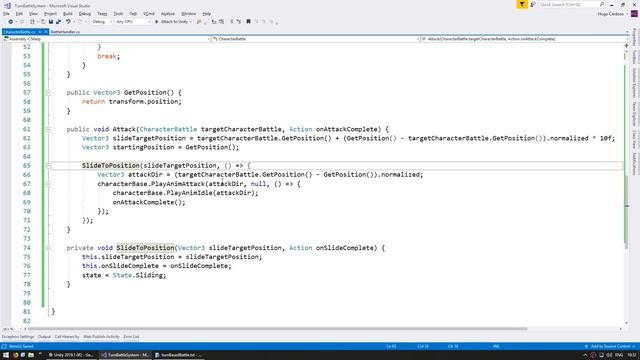This screenshot has height=360, width=640.
Task: Click the Hugo Cardoso account name
Action: click(x=611, y=14)
